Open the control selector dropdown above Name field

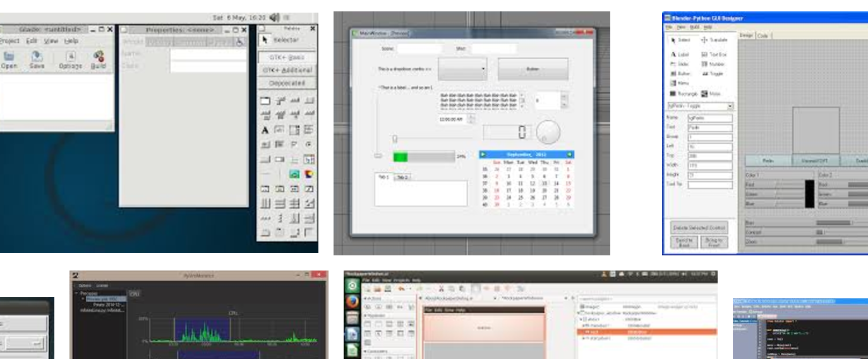[701, 106]
